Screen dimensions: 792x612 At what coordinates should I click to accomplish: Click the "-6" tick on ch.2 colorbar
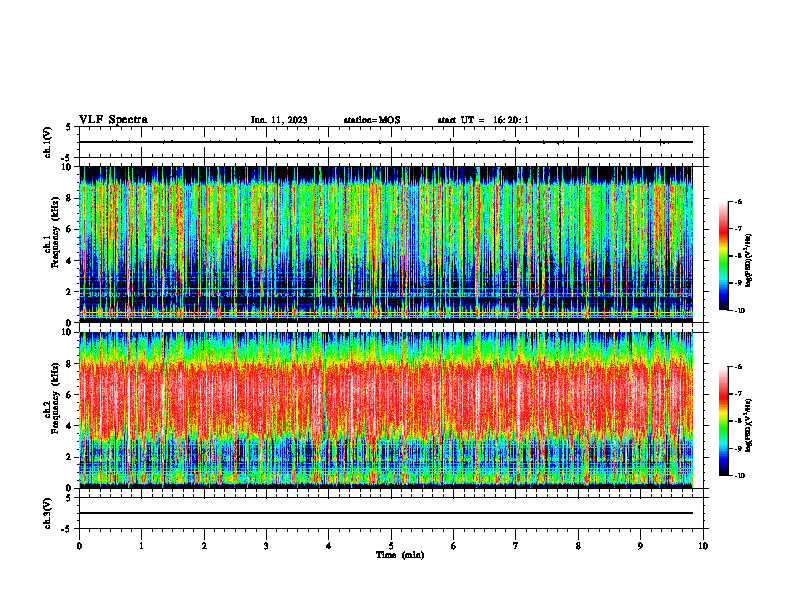(739, 367)
